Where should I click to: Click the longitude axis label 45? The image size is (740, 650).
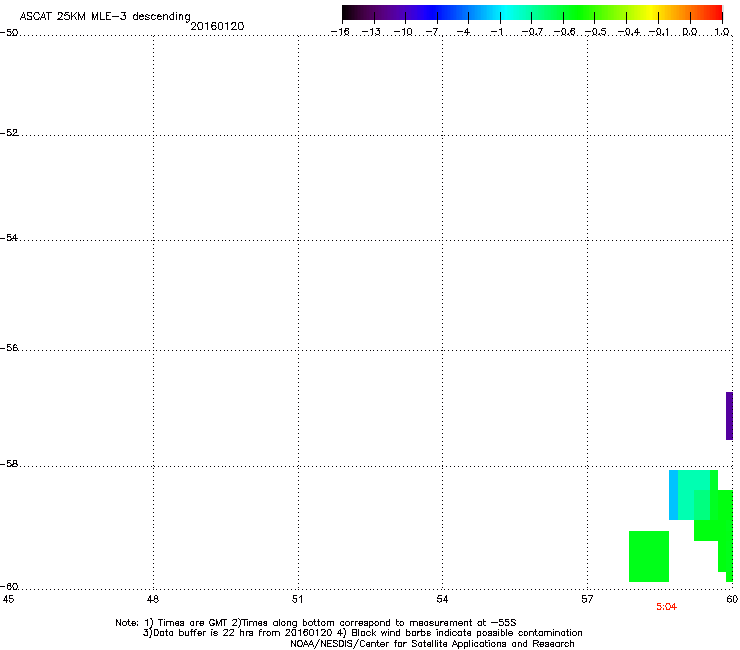pyautogui.click(x=8, y=599)
